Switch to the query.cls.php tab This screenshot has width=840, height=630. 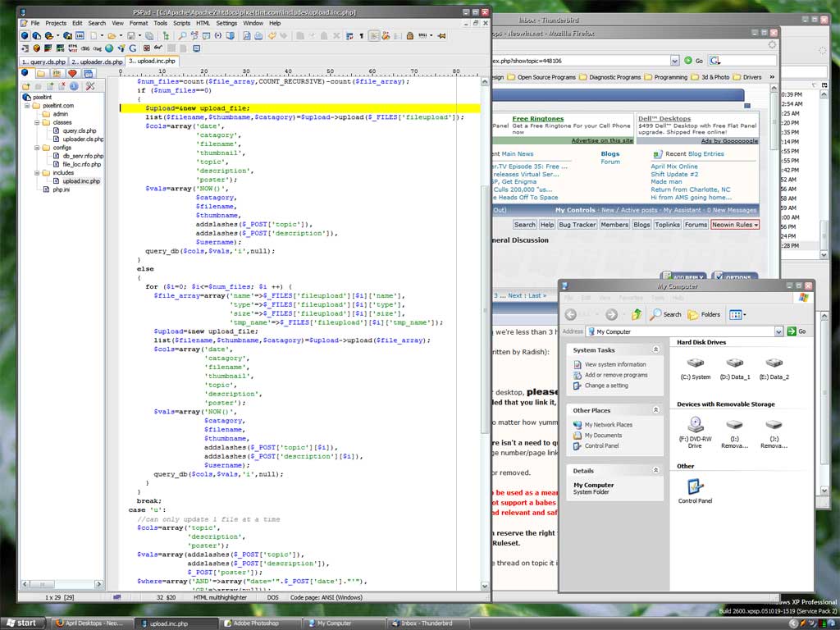pyautogui.click(x=43, y=62)
